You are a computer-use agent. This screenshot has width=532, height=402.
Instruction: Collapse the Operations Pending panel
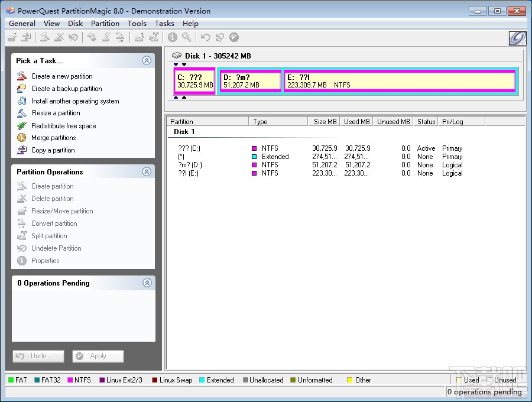click(x=147, y=283)
